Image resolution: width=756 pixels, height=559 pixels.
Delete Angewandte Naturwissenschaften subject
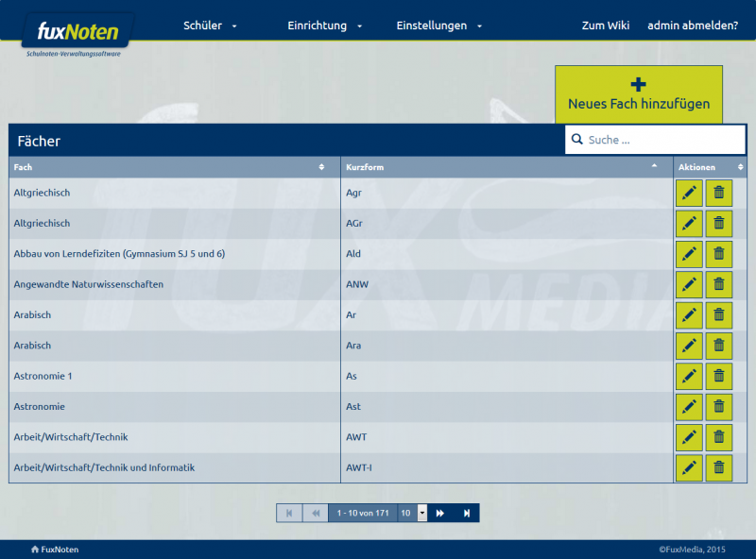719,285
